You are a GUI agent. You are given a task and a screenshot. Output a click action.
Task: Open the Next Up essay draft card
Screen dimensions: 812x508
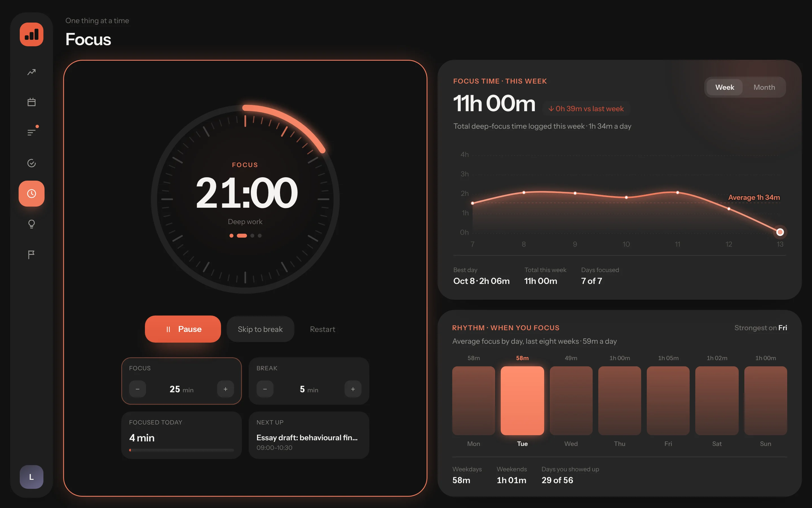309,435
